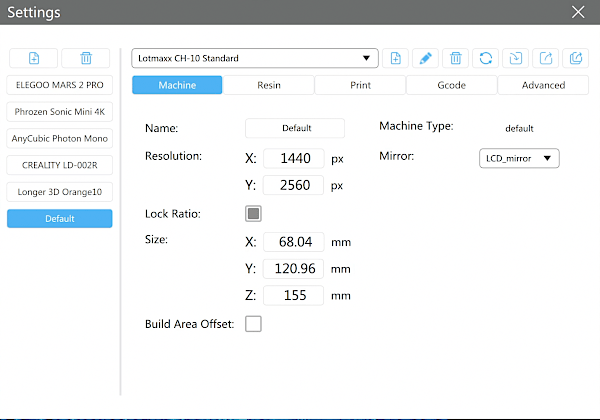The image size is (600, 420).
Task: Import profile with the inward arrow icon
Action: (515, 58)
